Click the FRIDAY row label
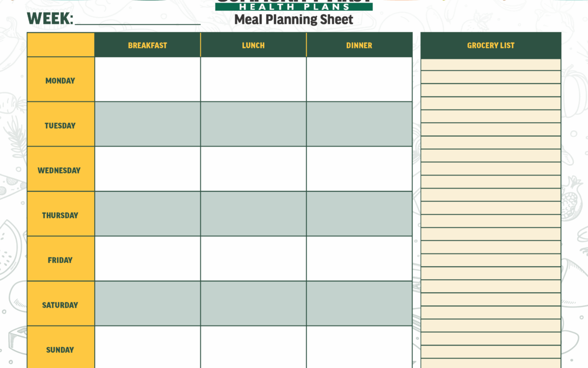 60,260
